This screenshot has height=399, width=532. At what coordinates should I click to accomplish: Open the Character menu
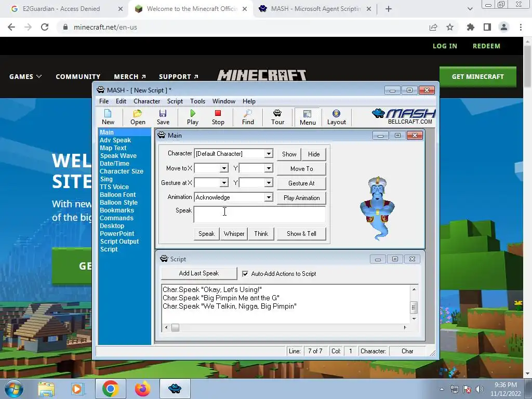147,101
